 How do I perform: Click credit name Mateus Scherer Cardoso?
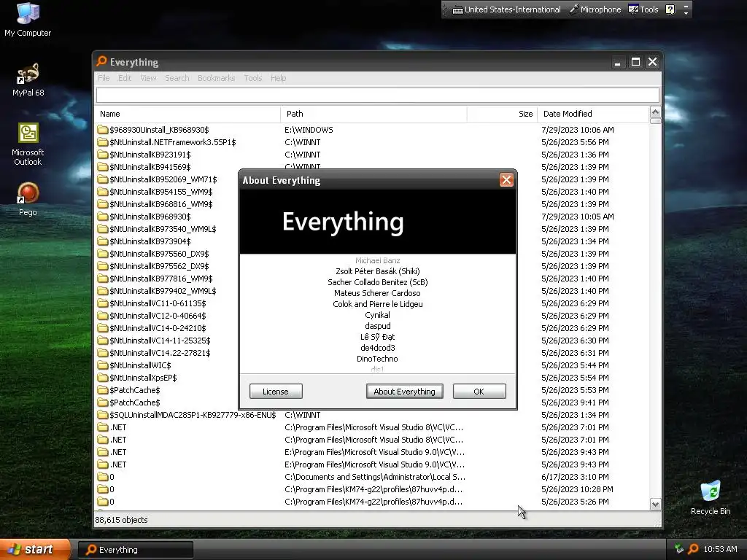377,293
